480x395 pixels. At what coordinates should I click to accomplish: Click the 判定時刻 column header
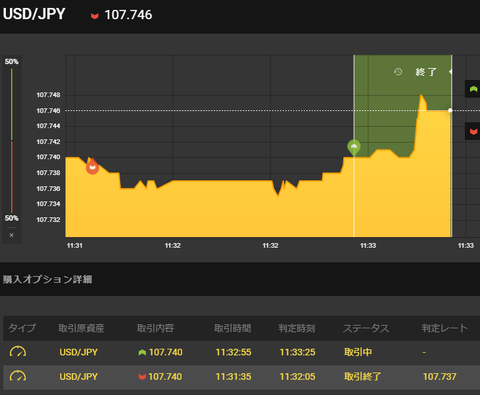pos(297,328)
